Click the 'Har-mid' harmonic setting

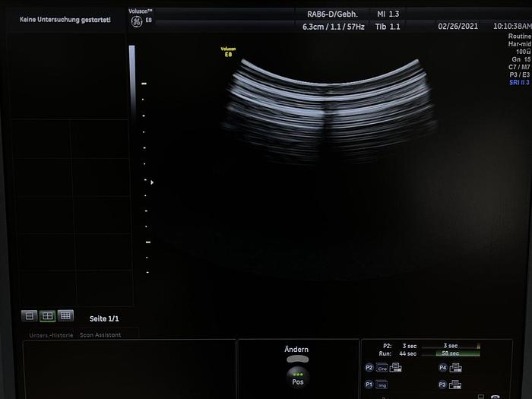[519, 44]
